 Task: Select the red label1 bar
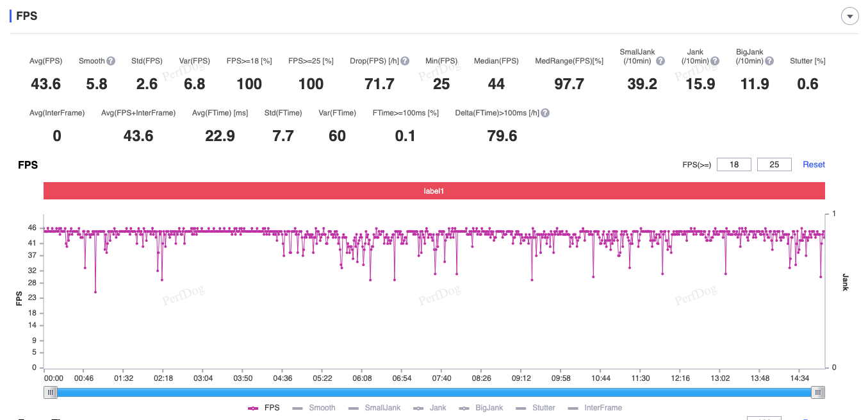(x=434, y=191)
